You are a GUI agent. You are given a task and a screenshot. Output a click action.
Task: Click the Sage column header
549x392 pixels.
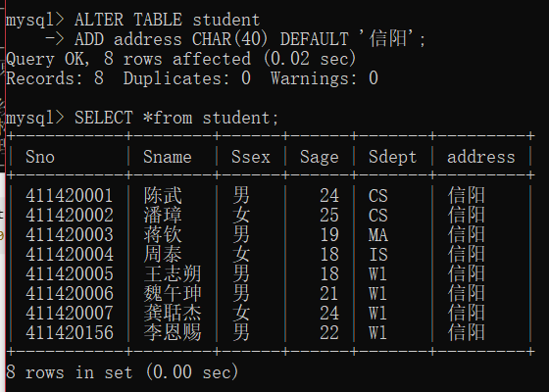point(320,157)
